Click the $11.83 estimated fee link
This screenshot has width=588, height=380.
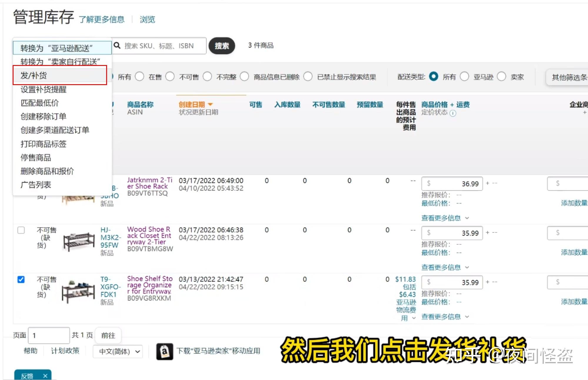point(405,279)
